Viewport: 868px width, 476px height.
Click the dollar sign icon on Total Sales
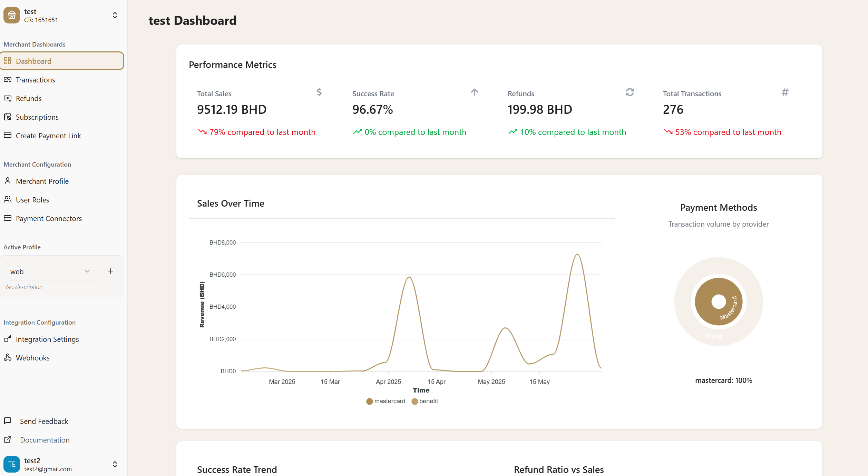(x=319, y=92)
